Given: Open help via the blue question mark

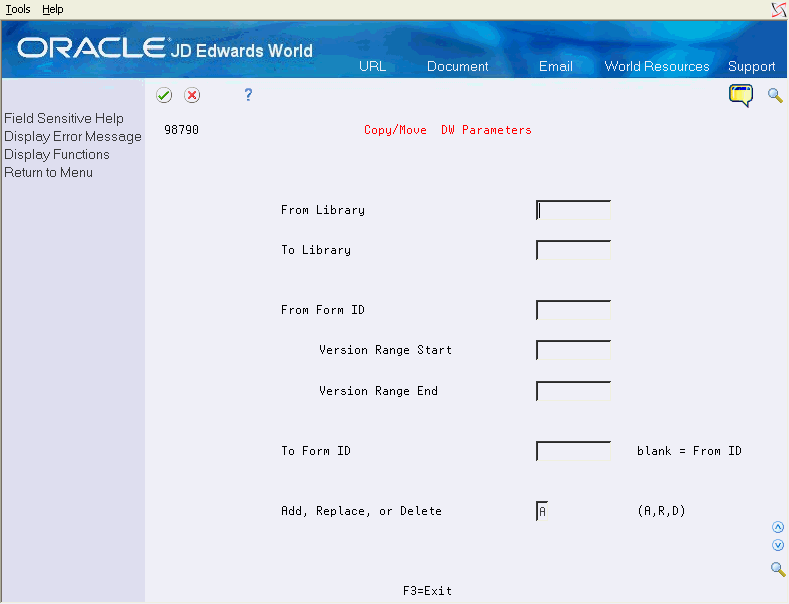Looking at the screenshot, I should [248, 95].
